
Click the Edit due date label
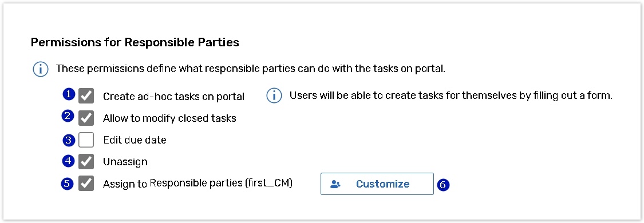click(x=135, y=140)
